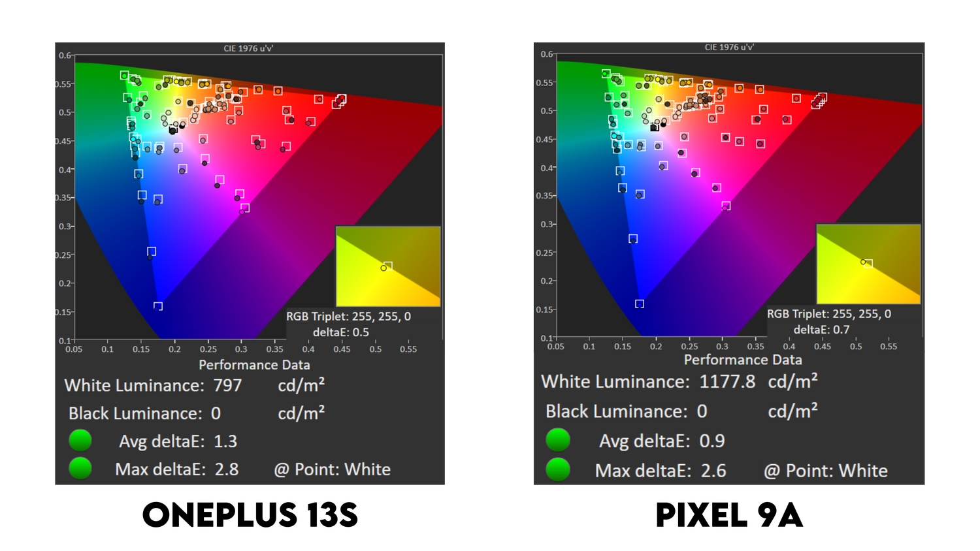Click the left panel's Performance Data heading

[x=254, y=365]
